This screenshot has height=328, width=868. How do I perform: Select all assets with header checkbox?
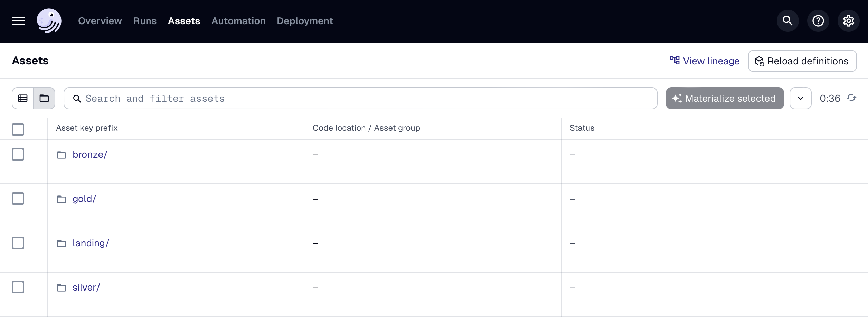coord(18,129)
